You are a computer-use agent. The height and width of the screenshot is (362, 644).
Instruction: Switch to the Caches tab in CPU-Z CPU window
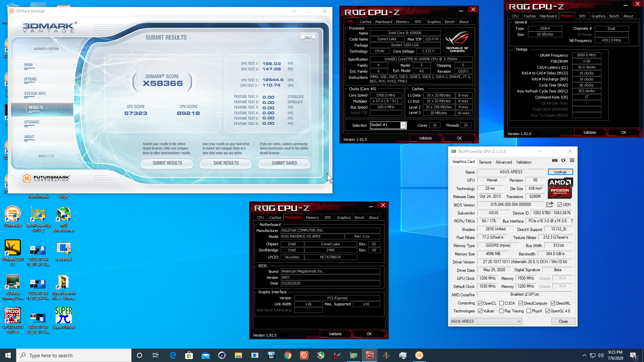tap(365, 22)
